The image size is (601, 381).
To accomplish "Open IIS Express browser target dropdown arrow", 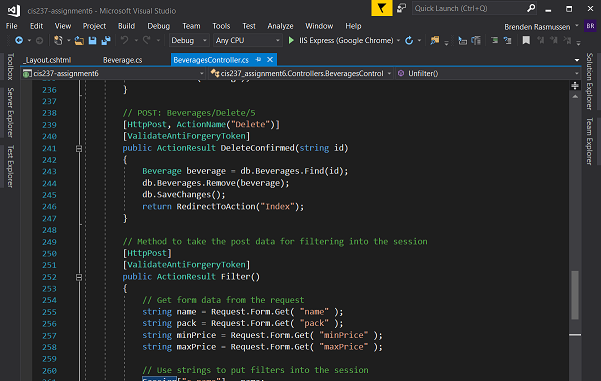I will click(398, 40).
